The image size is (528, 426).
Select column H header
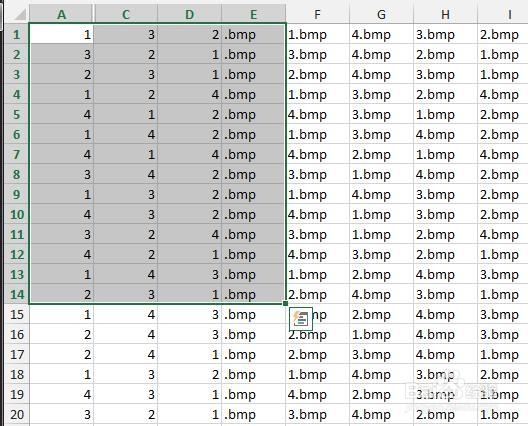click(446, 14)
